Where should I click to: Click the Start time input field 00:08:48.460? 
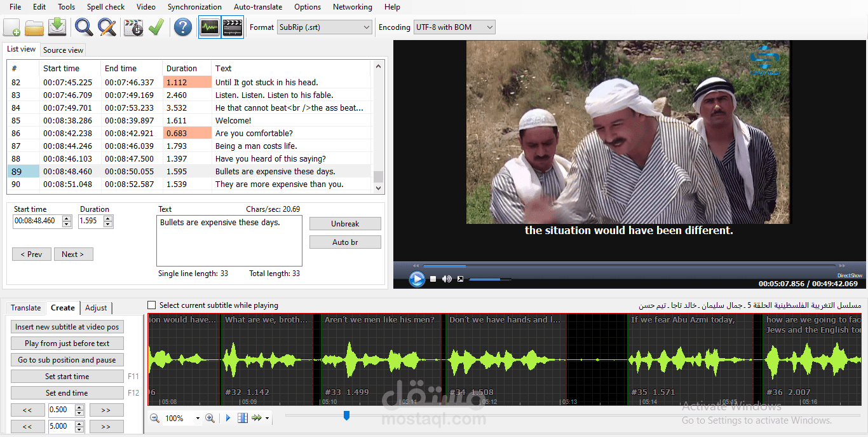tap(38, 221)
